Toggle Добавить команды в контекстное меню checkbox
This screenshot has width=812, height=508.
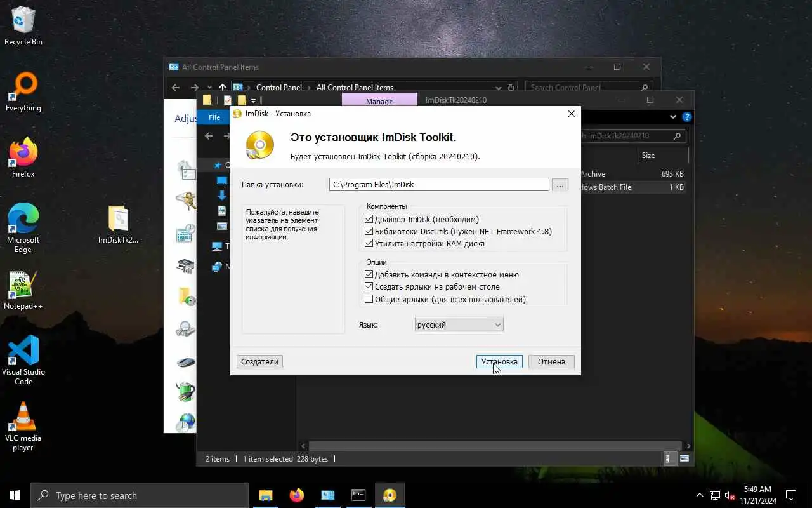coord(369,274)
